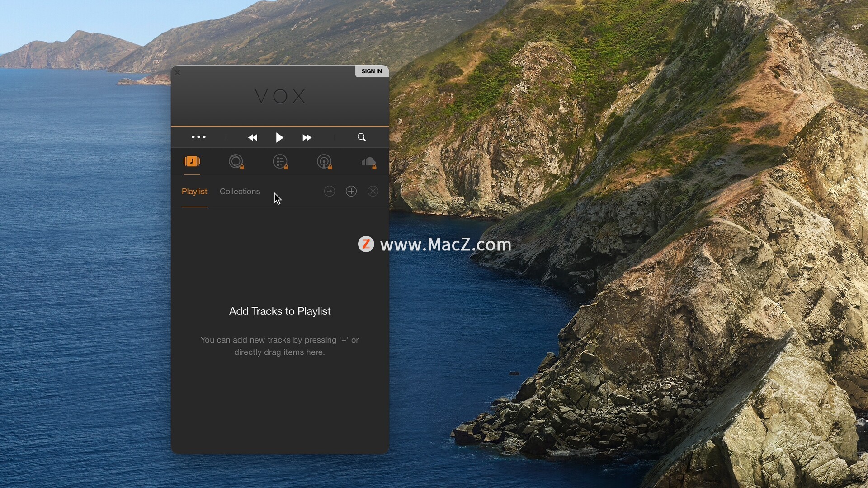This screenshot has width=868, height=488.
Task: Switch to the Collections tab
Action: tap(240, 191)
